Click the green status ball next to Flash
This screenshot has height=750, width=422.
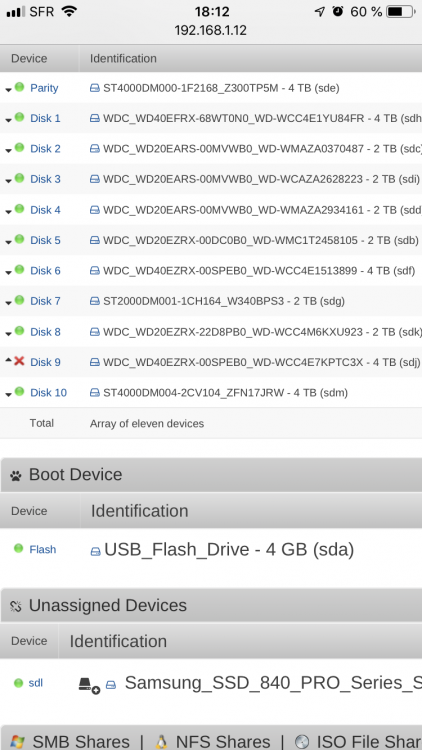19,548
